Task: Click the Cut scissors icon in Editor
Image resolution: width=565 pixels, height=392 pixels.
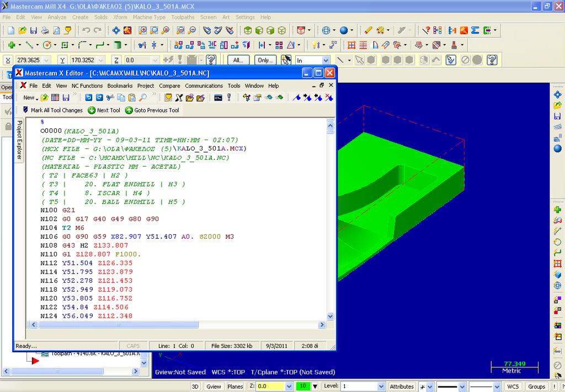Action: [110, 98]
